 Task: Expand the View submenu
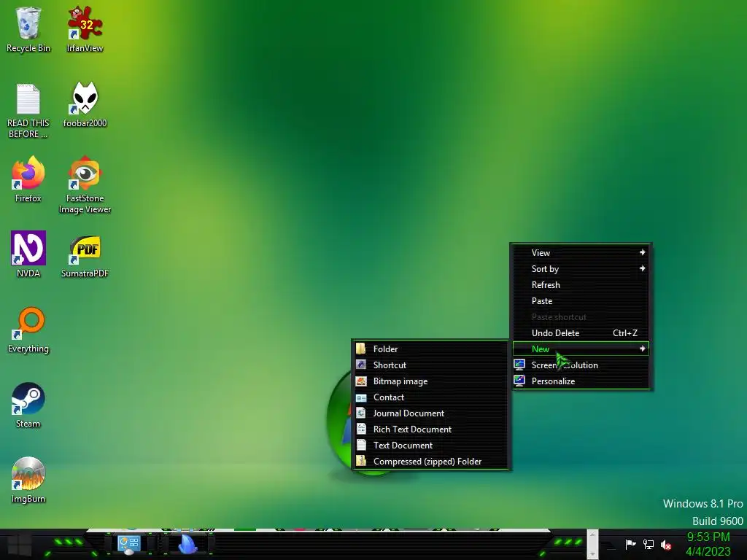tap(581, 253)
